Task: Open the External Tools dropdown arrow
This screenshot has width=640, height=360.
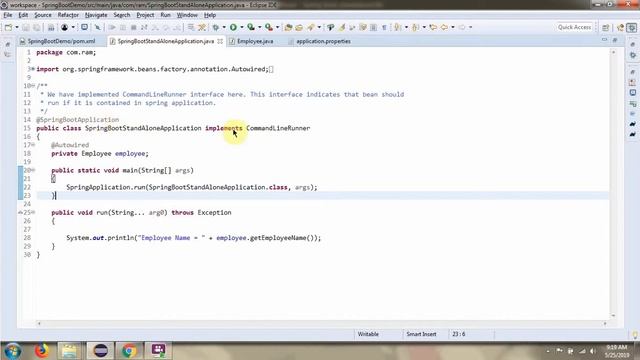Action: coord(278,27)
